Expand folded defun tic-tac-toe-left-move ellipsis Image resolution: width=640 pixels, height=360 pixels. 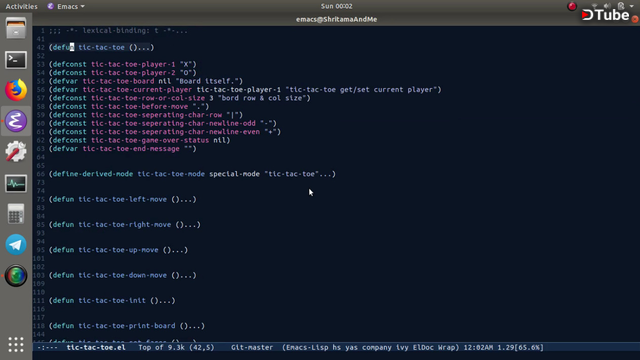click(x=190, y=199)
